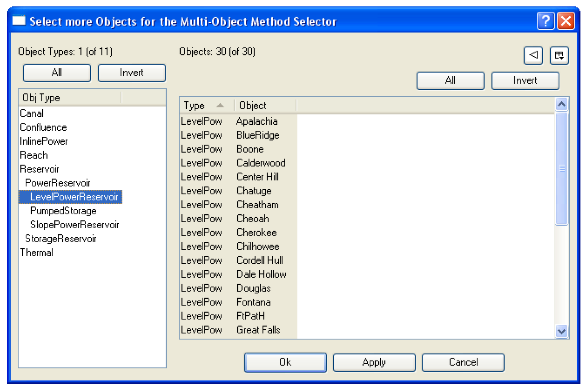588x391 pixels.
Task: Click the Type column sort arrow
Action: [220, 105]
